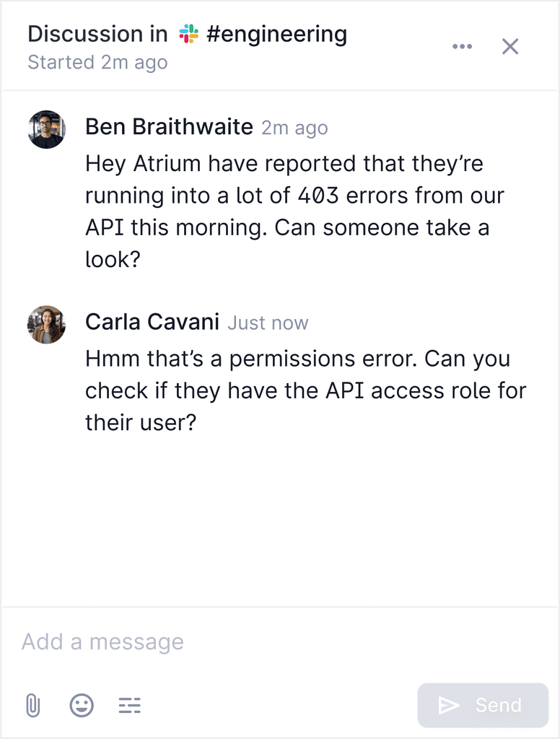This screenshot has width=560, height=739.
Task: Open the message formatting options icon
Action: pyautogui.click(x=130, y=705)
